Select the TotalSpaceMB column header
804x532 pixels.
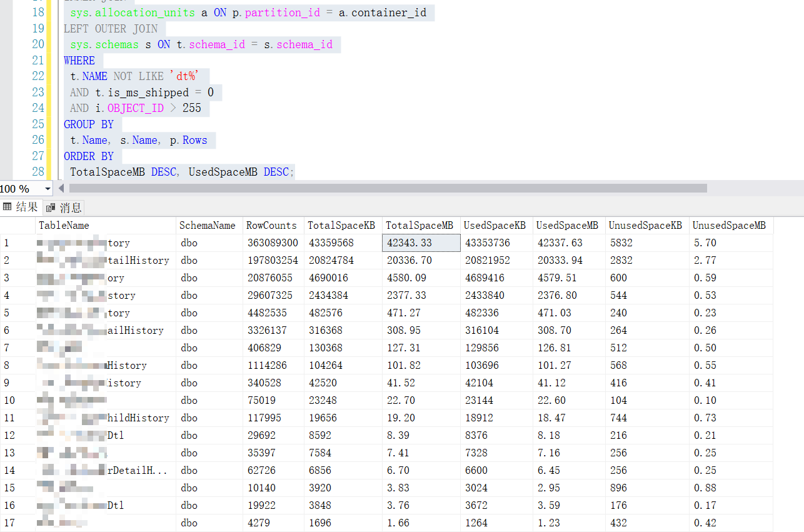tap(421, 226)
